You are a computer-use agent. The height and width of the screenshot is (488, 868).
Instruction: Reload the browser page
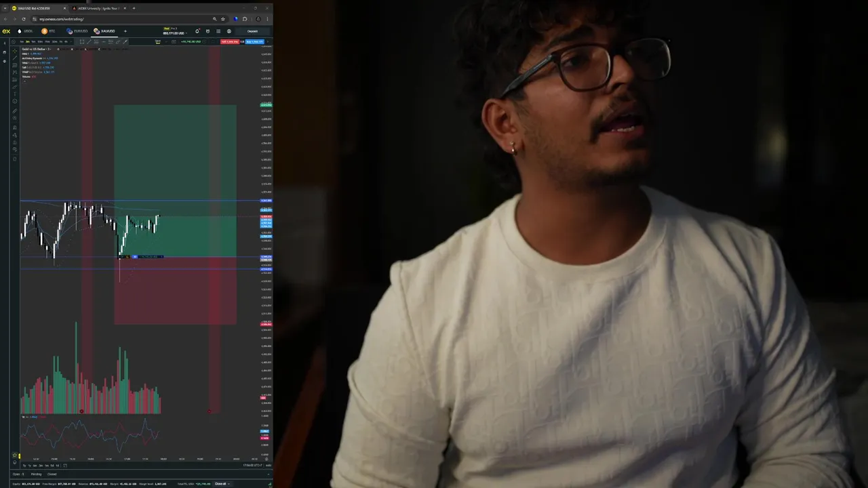(24, 19)
